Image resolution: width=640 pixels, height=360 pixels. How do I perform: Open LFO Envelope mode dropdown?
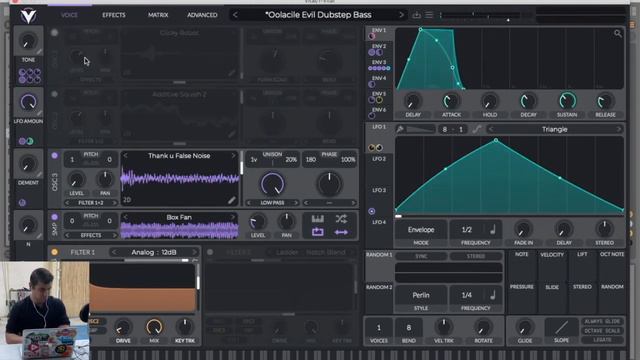coord(421,230)
